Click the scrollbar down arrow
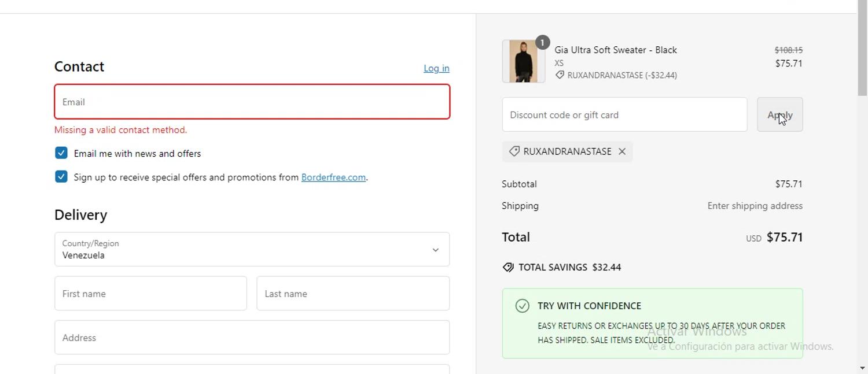 pos(862,368)
